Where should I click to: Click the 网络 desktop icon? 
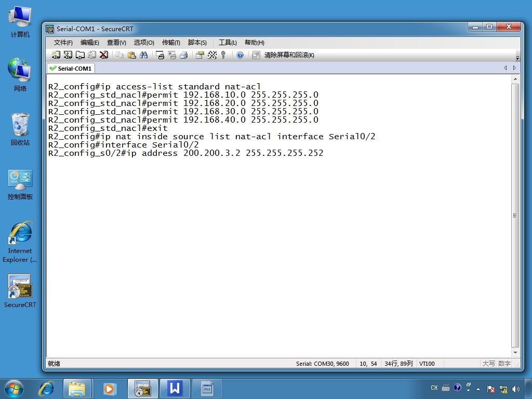pos(20,75)
